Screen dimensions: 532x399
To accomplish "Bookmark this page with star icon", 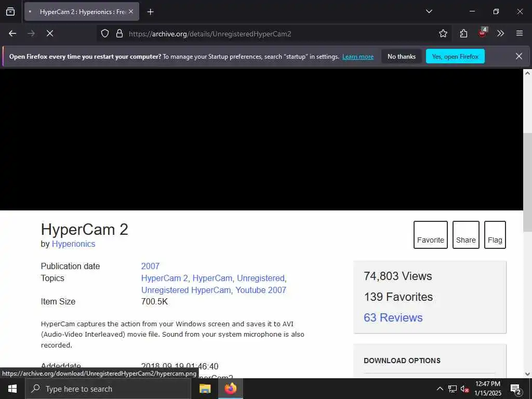I will (443, 33).
